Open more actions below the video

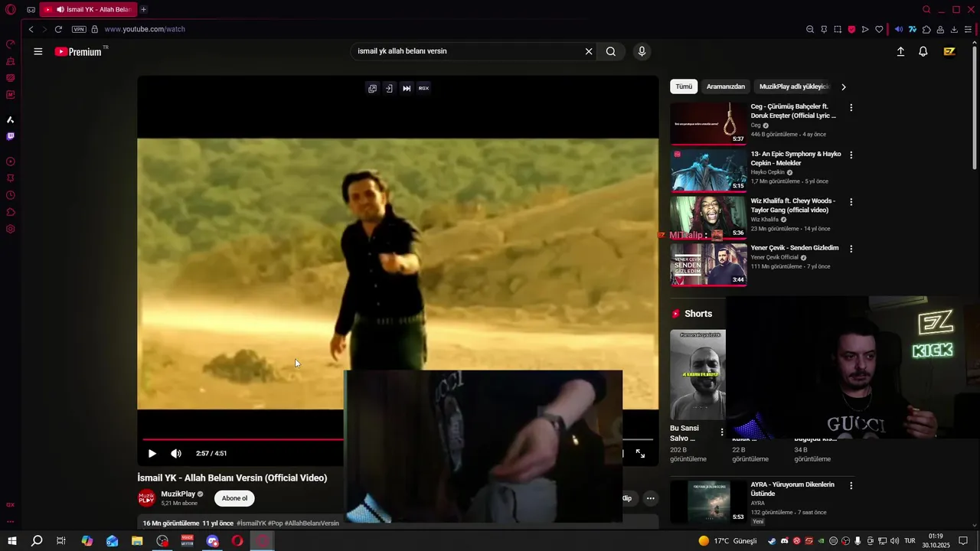pos(650,498)
